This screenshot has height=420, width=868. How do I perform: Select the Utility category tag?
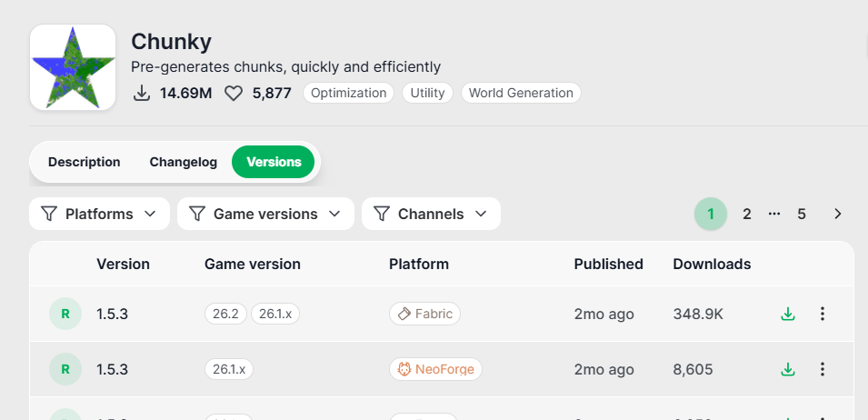point(427,93)
